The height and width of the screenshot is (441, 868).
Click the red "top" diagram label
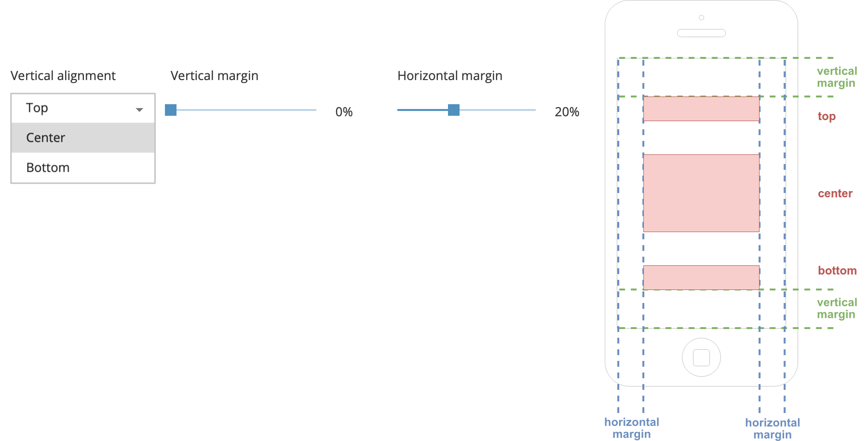tap(827, 116)
